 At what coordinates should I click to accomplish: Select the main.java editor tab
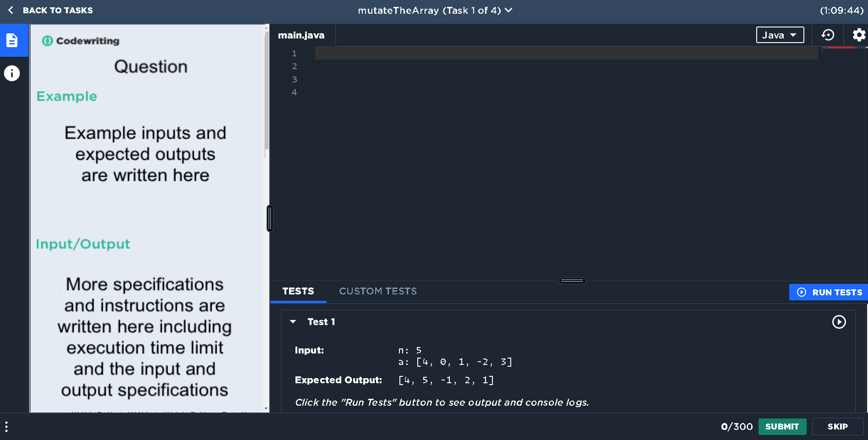tap(301, 35)
